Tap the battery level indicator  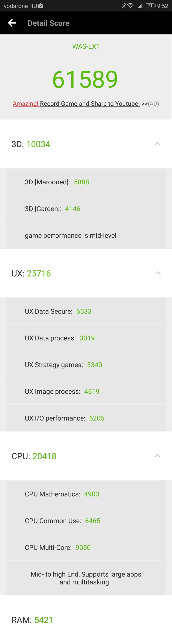point(151,6)
